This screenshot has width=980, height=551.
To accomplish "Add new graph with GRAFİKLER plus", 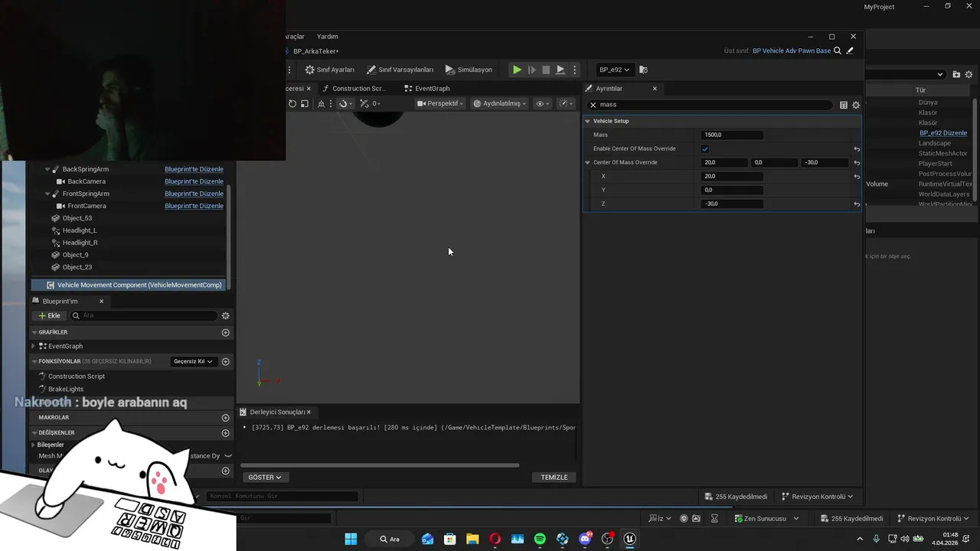I will (225, 332).
